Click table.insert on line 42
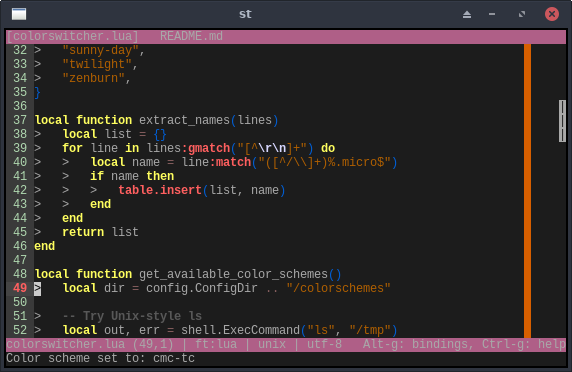This screenshot has width=572, height=372. click(x=160, y=190)
